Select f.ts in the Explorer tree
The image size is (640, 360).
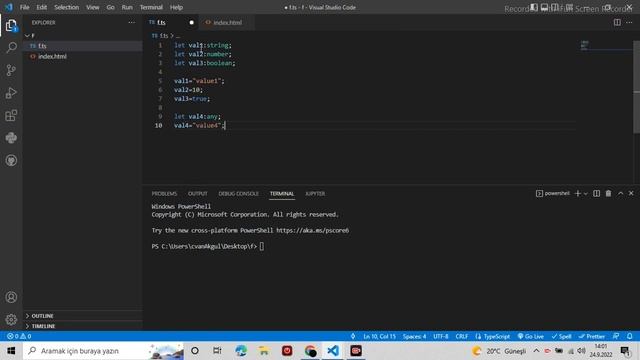(83, 46)
